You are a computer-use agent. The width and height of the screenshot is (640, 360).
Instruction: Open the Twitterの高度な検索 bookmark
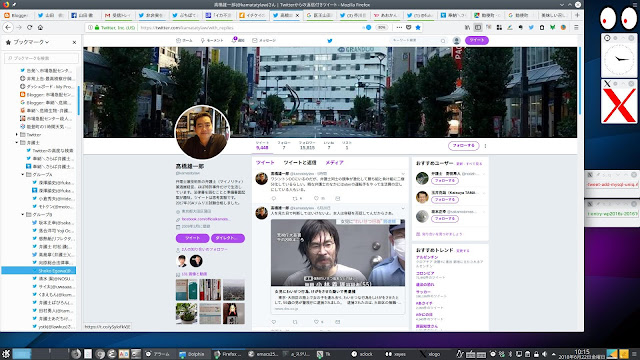tap(49, 151)
